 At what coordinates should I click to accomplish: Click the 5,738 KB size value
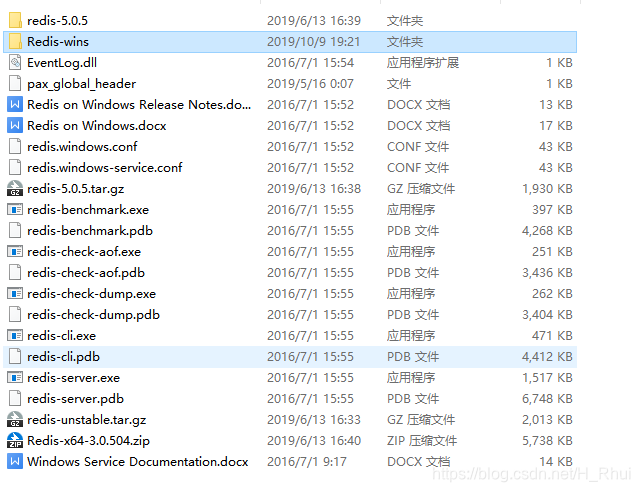[x=547, y=441]
